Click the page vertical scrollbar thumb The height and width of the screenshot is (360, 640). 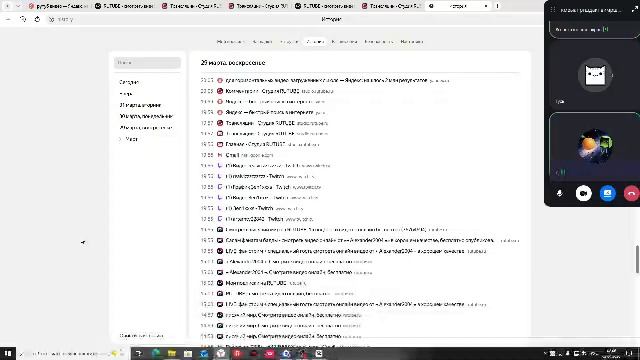(637, 259)
